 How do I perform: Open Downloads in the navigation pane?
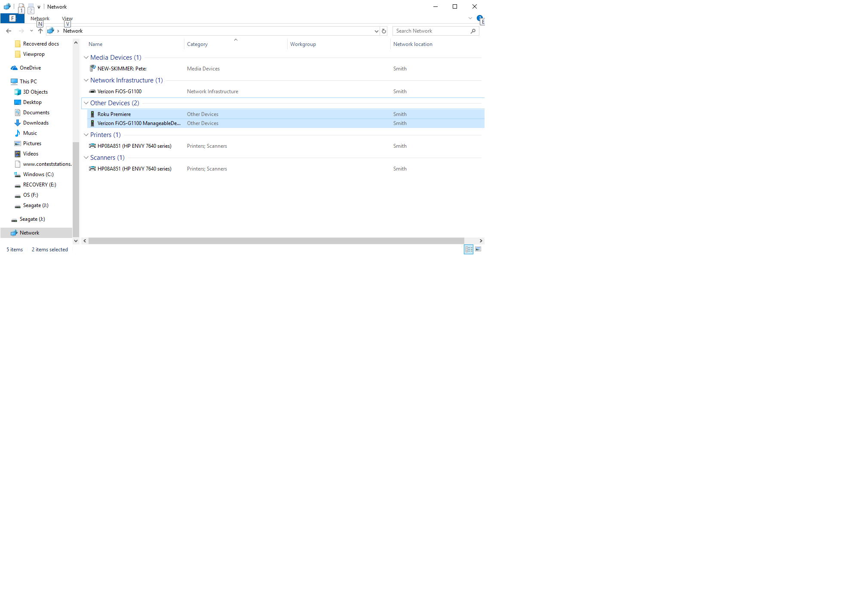36,122
